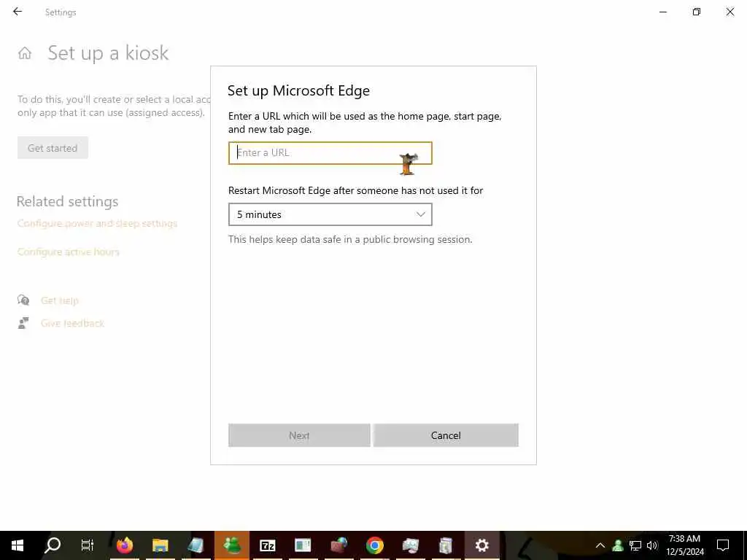Click the Give feedback person icon
747x560 pixels.
[x=23, y=323]
